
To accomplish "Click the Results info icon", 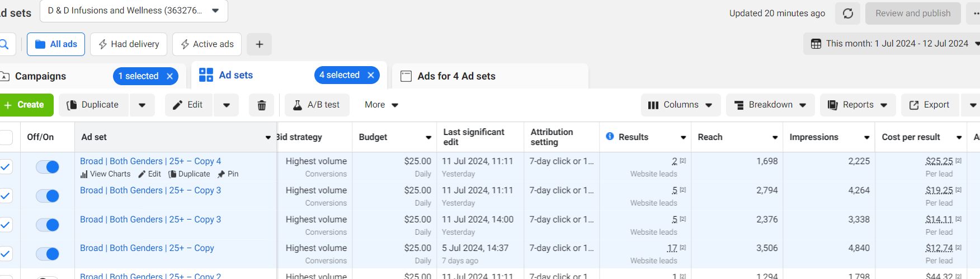I will pos(610,137).
